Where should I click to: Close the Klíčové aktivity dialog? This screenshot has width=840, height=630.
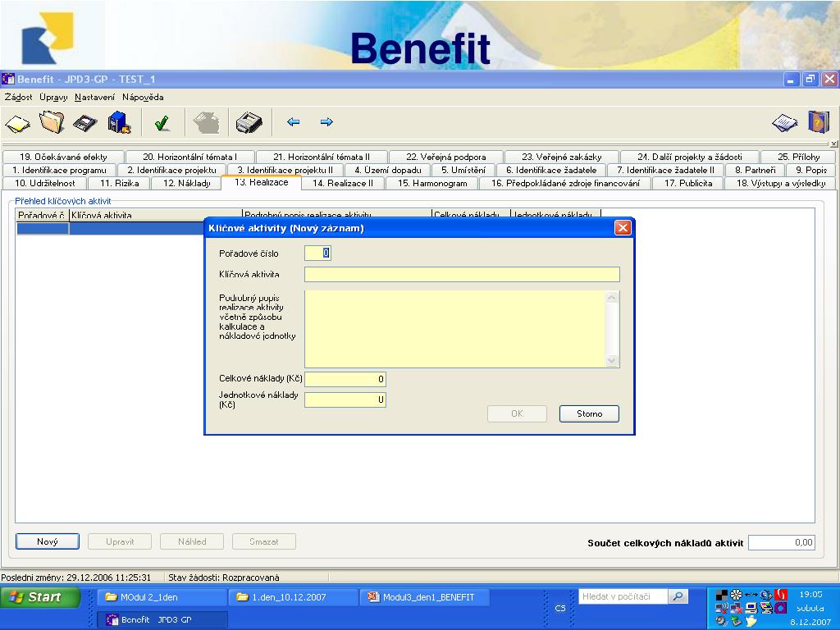click(623, 228)
